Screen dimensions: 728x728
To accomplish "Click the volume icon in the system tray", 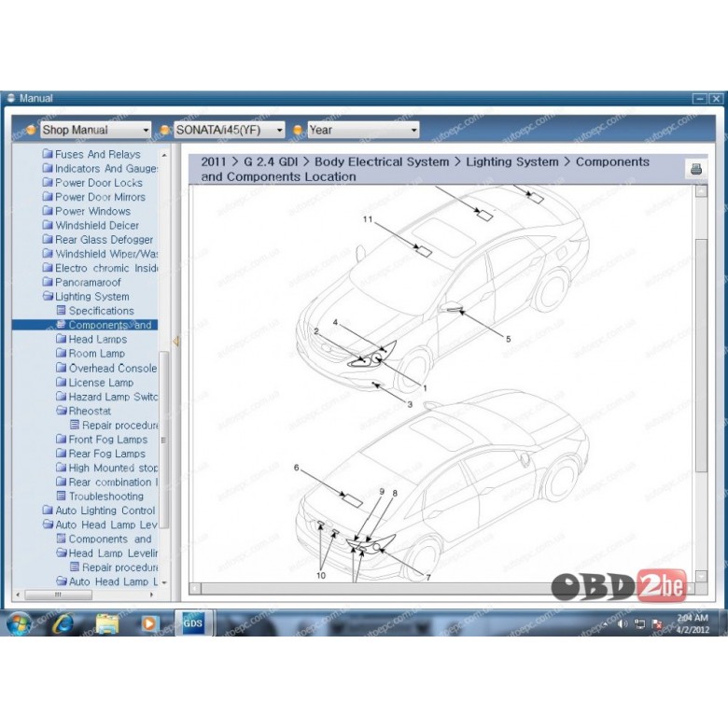I will 623,624.
